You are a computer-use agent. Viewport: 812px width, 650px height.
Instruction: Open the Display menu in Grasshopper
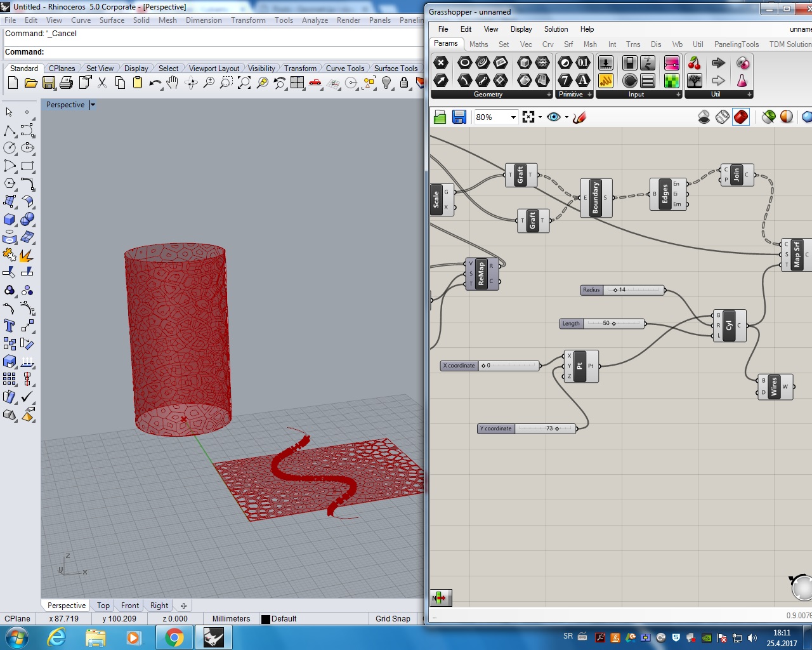(x=521, y=29)
